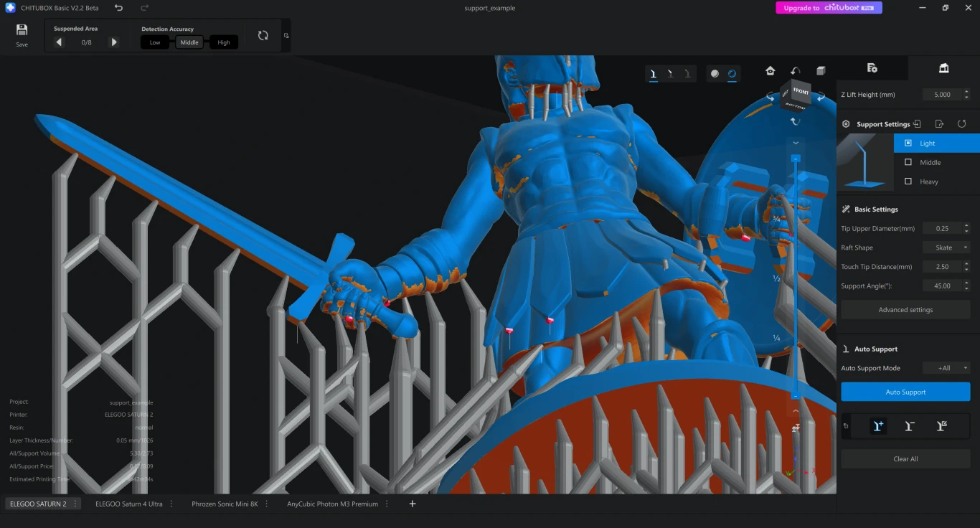Click the Basic Settings header icon

[846, 209]
